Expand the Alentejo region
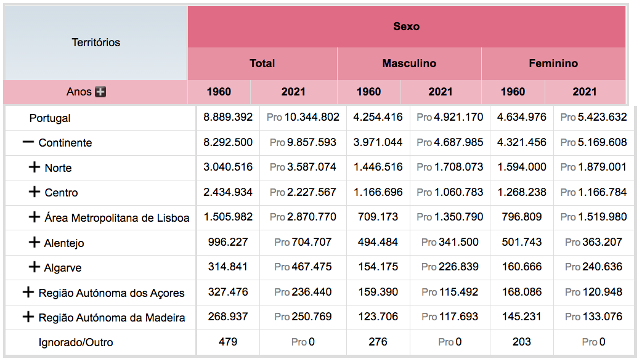642x364 pixels. [x=34, y=243]
